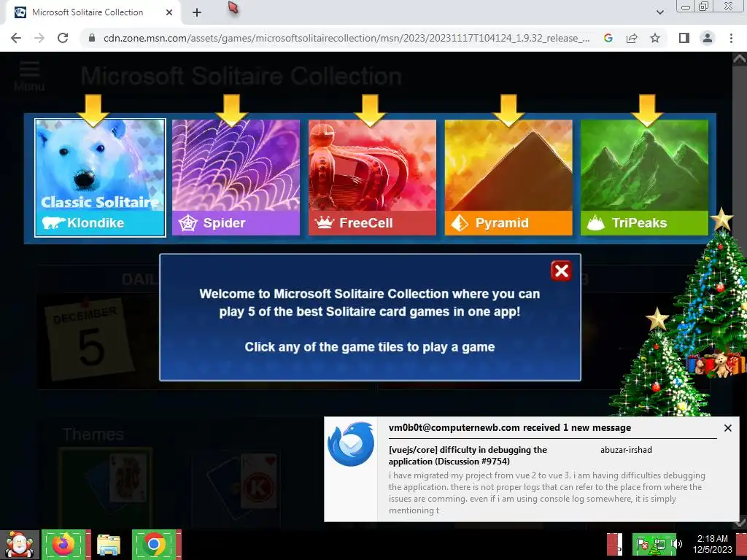The height and width of the screenshot is (560, 747).
Task: Open the vuejs/core discussion message subject
Action: (x=468, y=455)
